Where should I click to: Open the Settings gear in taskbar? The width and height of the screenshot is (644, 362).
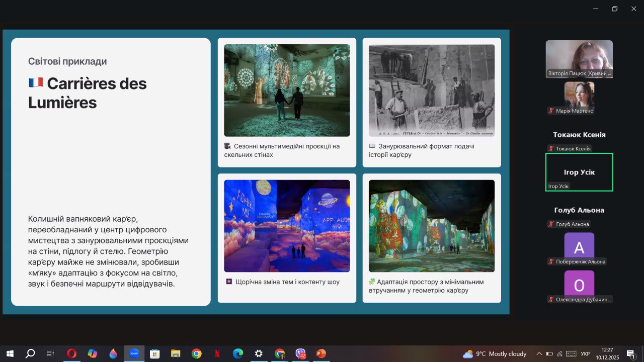(x=259, y=353)
